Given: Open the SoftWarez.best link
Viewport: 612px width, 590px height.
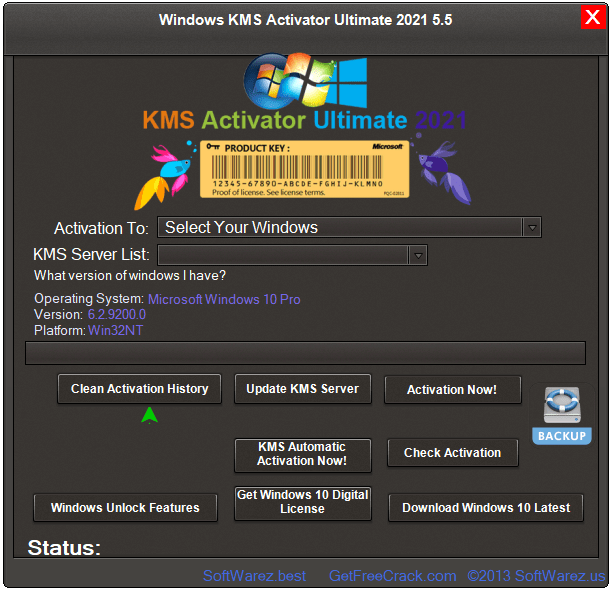Looking at the screenshot, I should [x=254, y=576].
